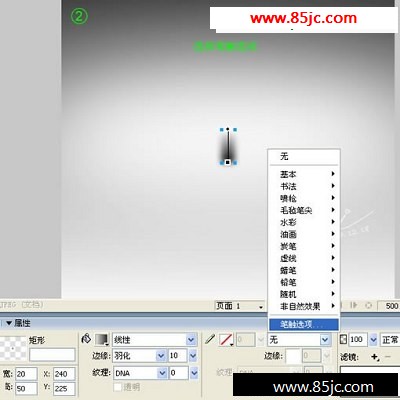Click the opacity icon beside 100
This screenshot has width=400, height=400.
343,340
